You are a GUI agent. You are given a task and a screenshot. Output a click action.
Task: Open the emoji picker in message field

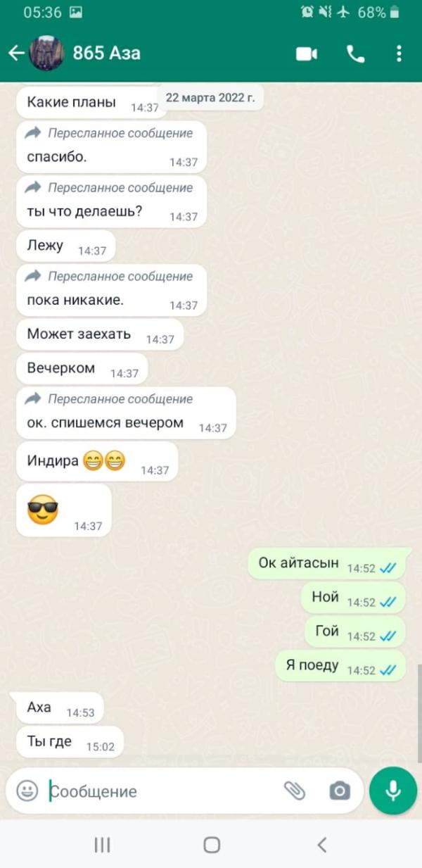click(x=27, y=791)
